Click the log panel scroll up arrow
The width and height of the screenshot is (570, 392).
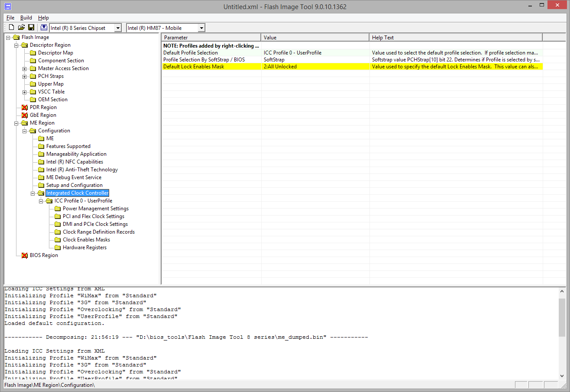(562, 291)
